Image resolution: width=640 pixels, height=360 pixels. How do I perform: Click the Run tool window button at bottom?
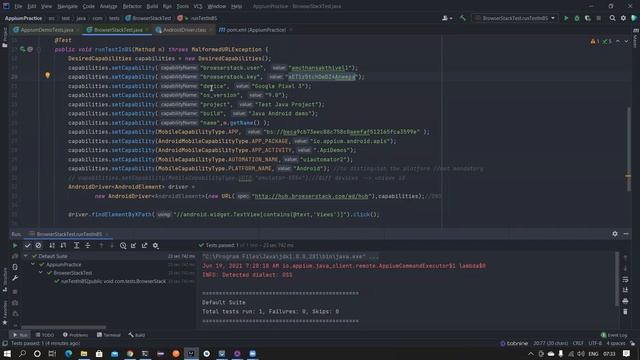[x=20, y=335]
